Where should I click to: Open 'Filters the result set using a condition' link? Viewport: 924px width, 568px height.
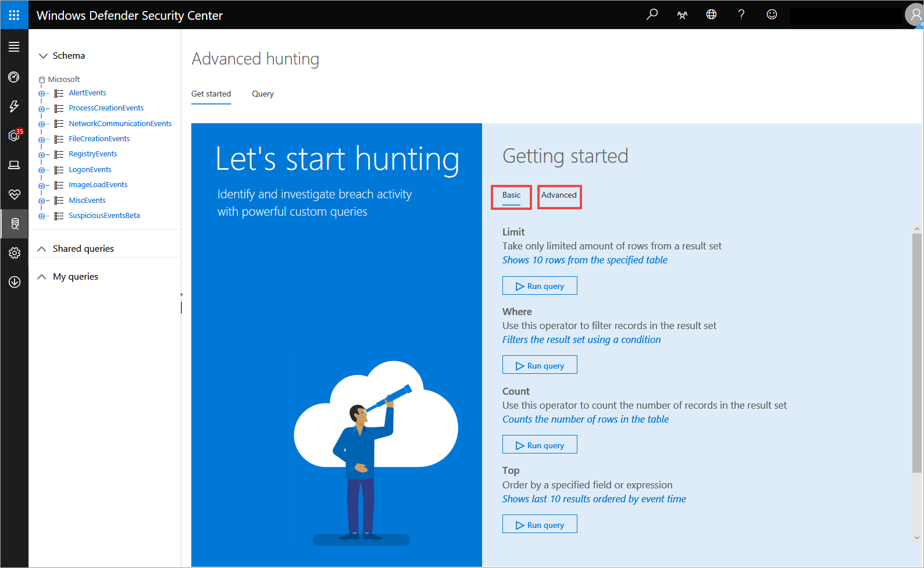581,340
